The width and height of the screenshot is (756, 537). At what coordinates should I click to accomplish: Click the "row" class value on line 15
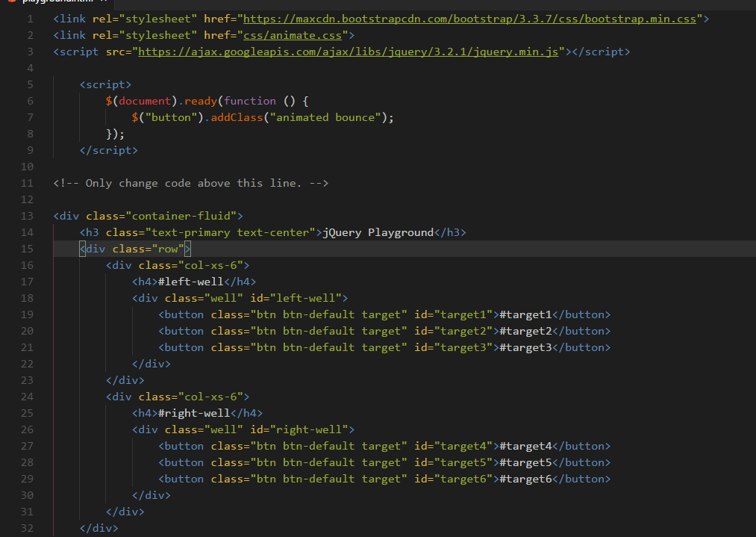coord(168,249)
